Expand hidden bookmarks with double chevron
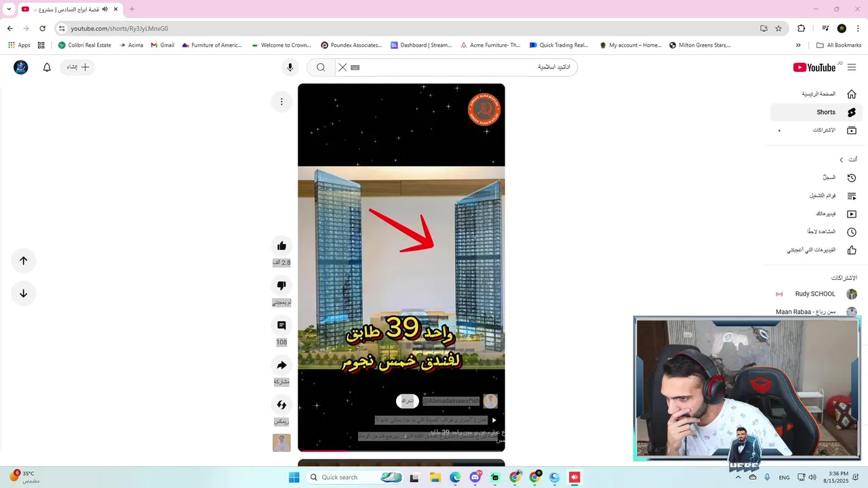The image size is (868, 488). click(x=798, y=45)
